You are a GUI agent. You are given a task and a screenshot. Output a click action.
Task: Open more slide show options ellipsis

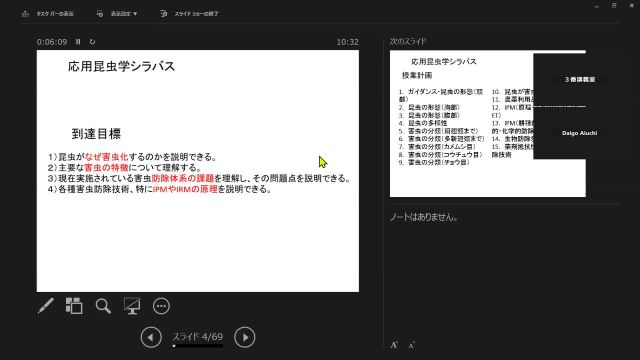161,306
